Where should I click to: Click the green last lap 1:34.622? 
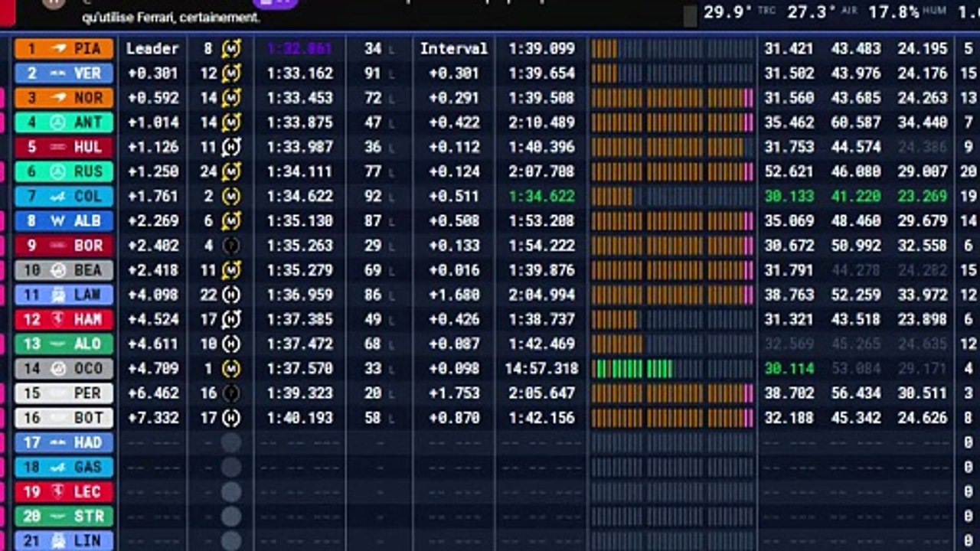coord(541,197)
